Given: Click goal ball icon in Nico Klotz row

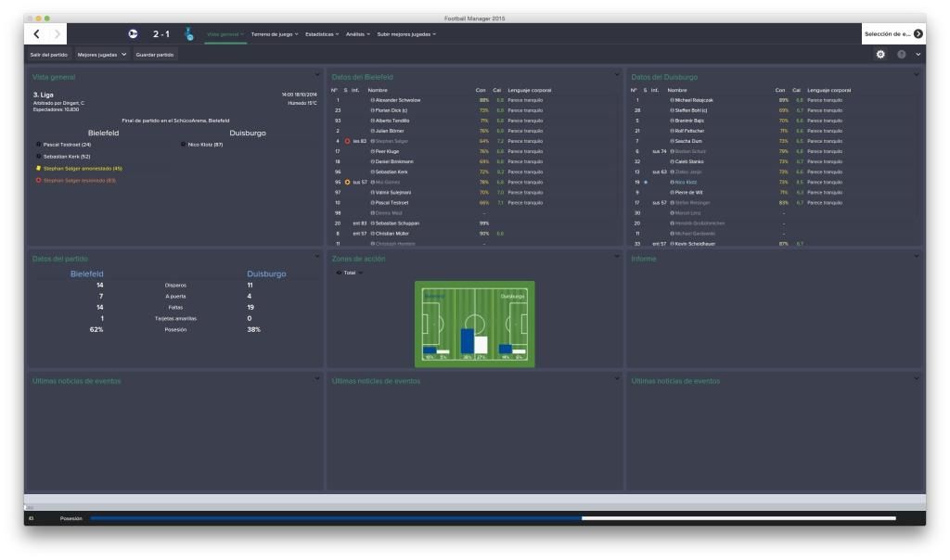Looking at the screenshot, I should pyautogui.click(x=646, y=183).
